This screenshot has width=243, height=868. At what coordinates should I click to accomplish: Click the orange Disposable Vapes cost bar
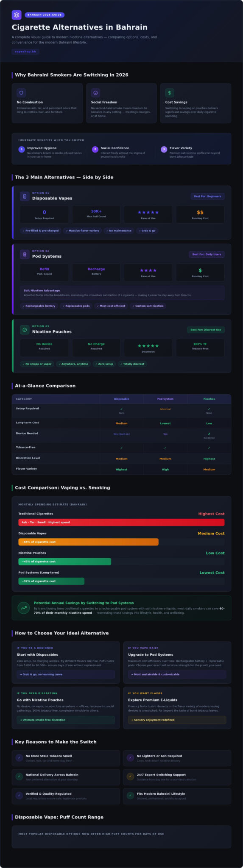(88, 542)
